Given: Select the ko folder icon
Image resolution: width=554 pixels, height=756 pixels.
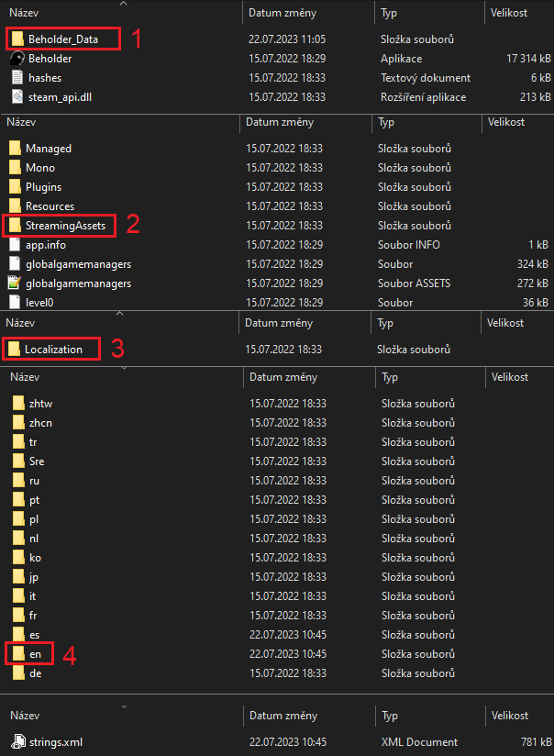Looking at the screenshot, I should [x=18, y=557].
